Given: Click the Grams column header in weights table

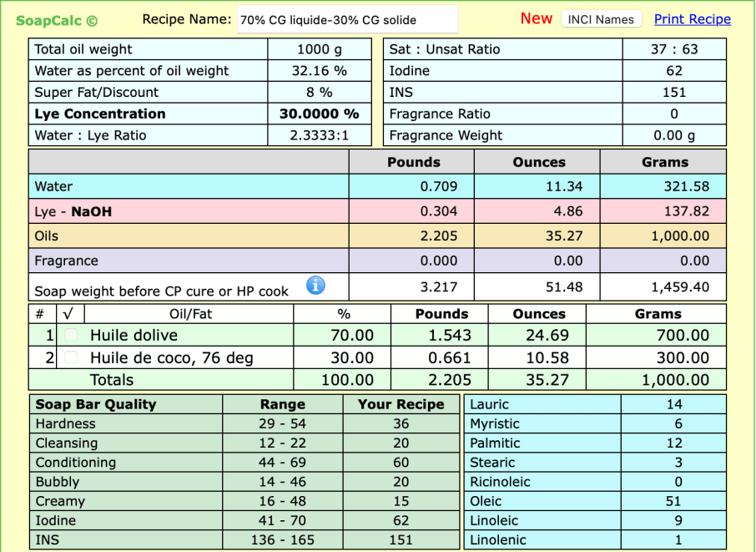Looking at the screenshot, I should 664,162.
